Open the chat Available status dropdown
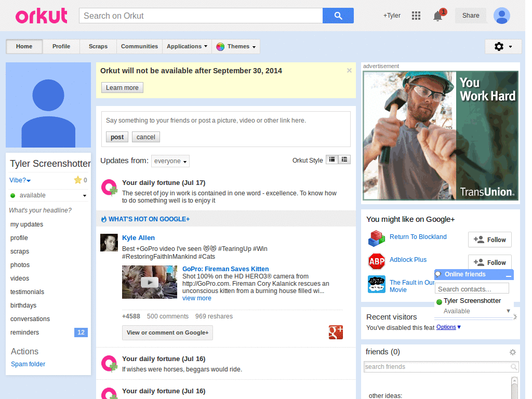Viewport: 532px width, 399px height. [508, 311]
